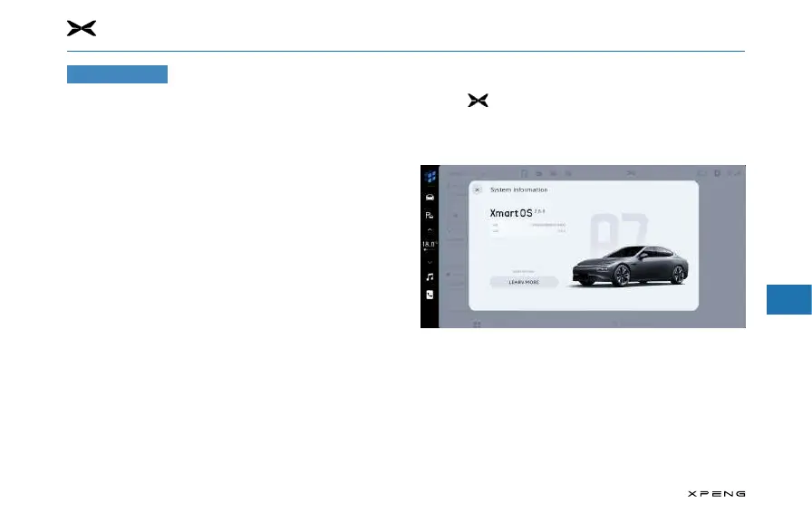Image resolution: width=812 pixels, height=514 pixels.
Task: Click the XPENG X logo in page header
Action: point(82,28)
